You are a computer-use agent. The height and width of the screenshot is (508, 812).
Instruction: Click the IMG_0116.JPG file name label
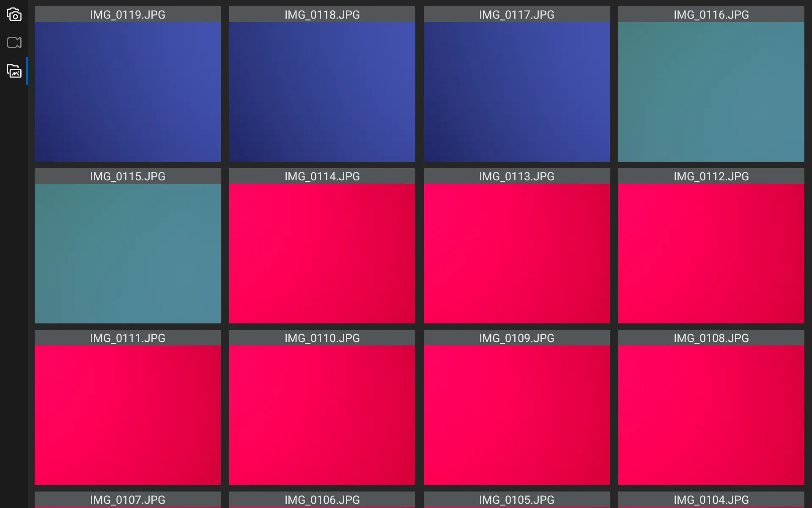pos(711,14)
